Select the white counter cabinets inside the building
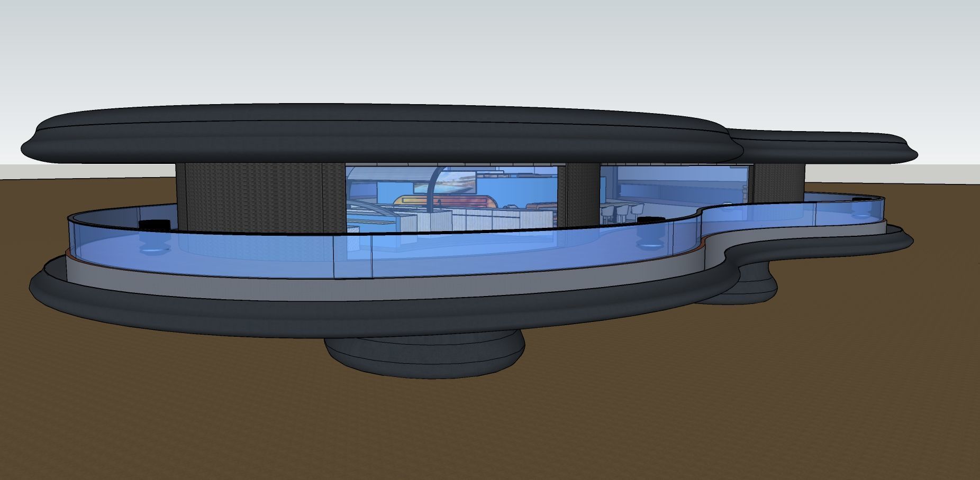This screenshot has height=480, width=980. point(476,219)
